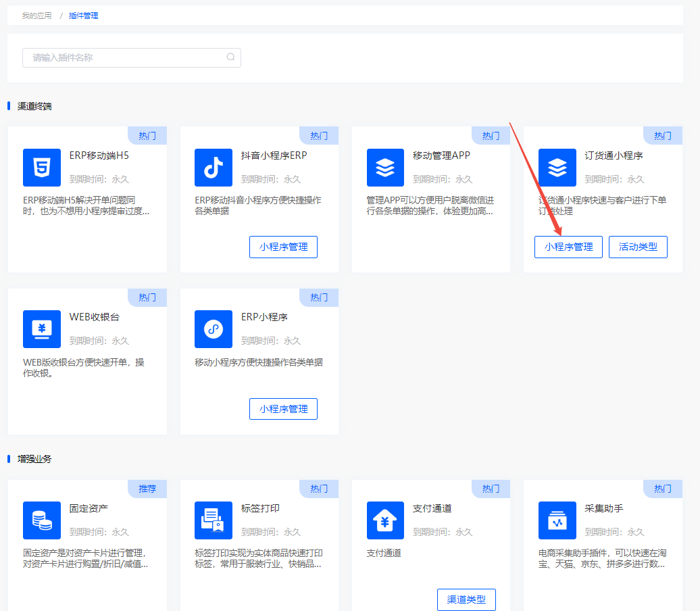Open the 移动管理APP plugin icon
The height and width of the screenshot is (611, 700).
pyautogui.click(x=385, y=168)
